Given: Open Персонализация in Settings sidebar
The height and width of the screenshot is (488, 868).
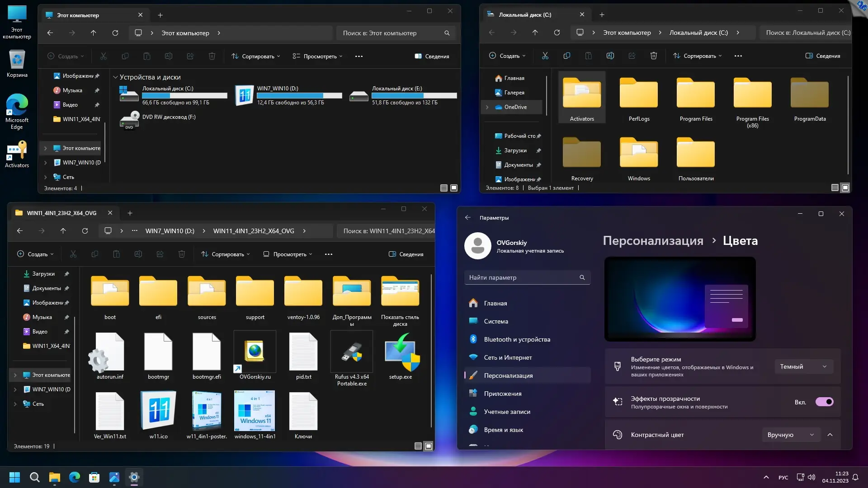Looking at the screenshot, I should point(509,375).
